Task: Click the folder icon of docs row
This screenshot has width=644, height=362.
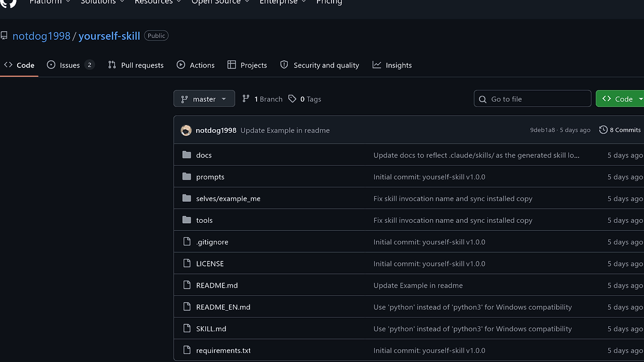Action: (x=187, y=155)
